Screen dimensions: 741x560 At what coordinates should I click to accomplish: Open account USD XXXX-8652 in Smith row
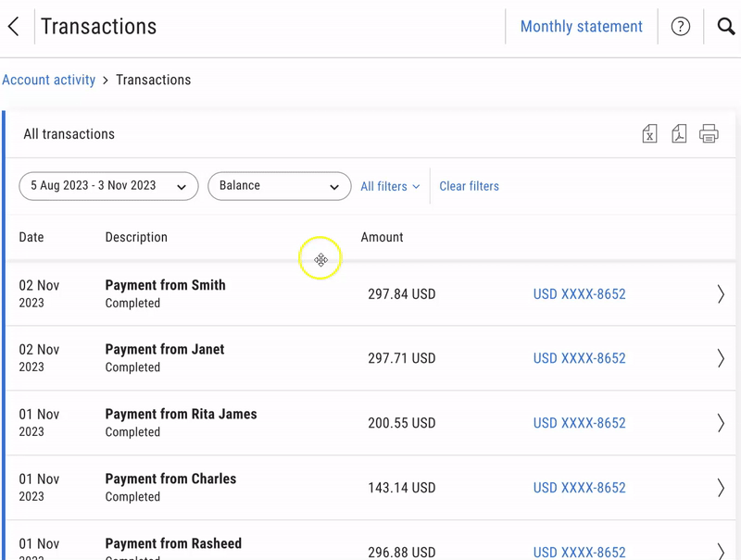[x=579, y=294]
